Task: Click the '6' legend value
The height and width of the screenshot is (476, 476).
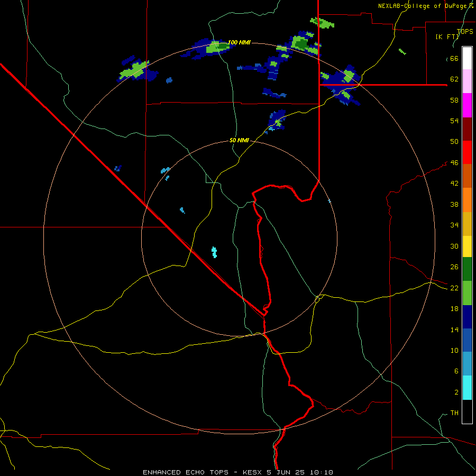Action: pos(456,371)
